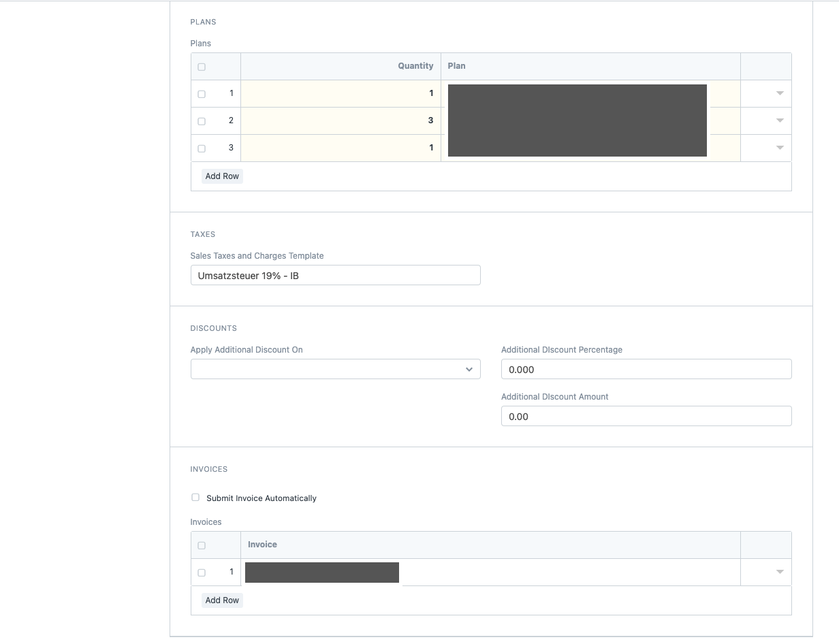The image size is (839, 644).
Task: Check row 1 checkbox in Plans table
Action: (201, 93)
